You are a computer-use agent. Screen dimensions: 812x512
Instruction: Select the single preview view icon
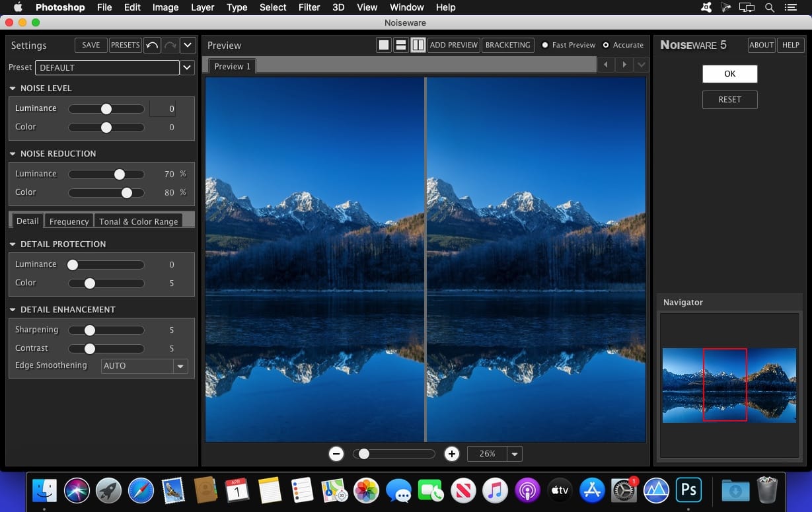tap(383, 45)
